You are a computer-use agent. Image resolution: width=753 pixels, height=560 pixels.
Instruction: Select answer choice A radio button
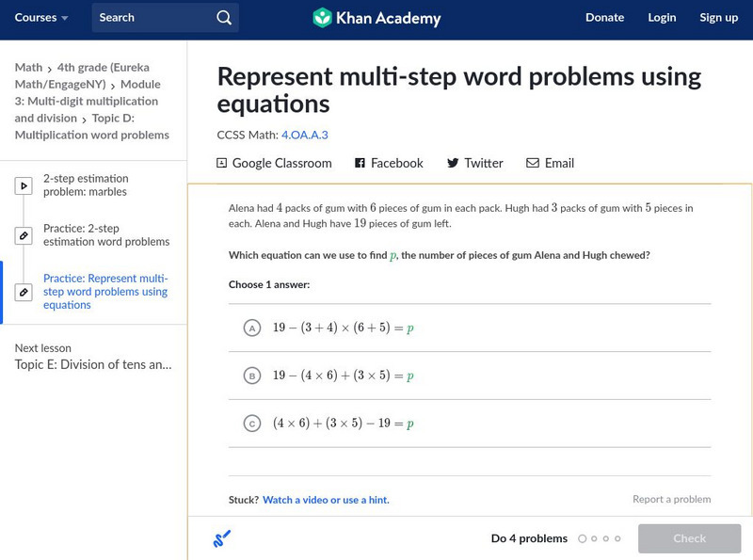point(251,328)
